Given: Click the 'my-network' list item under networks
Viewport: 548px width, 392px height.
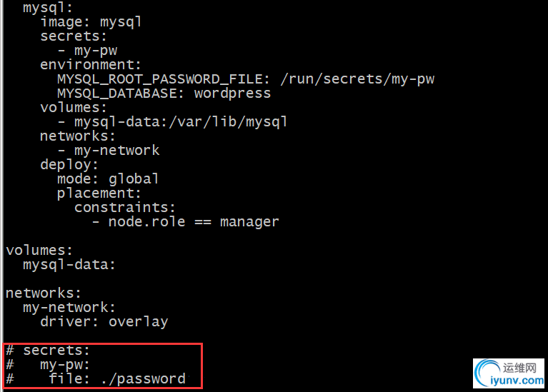Looking at the screenshot, I should click(116, 151).
